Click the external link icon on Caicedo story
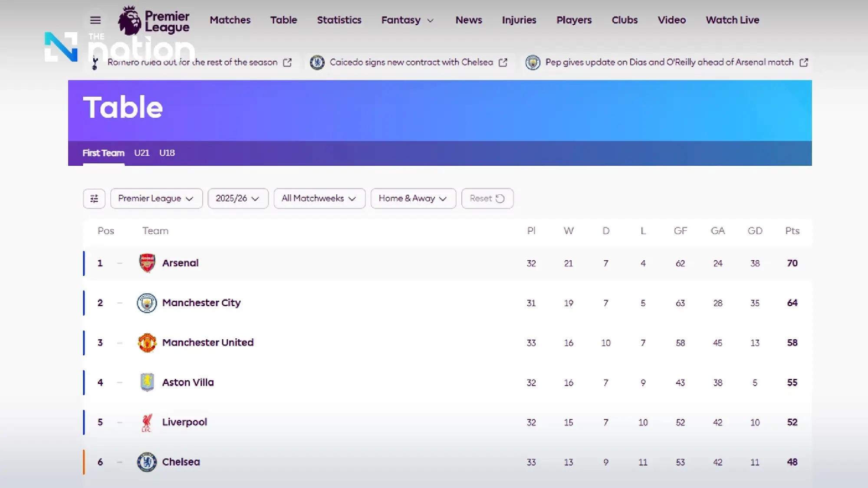The image size is (868, 488). coord(503,62)
